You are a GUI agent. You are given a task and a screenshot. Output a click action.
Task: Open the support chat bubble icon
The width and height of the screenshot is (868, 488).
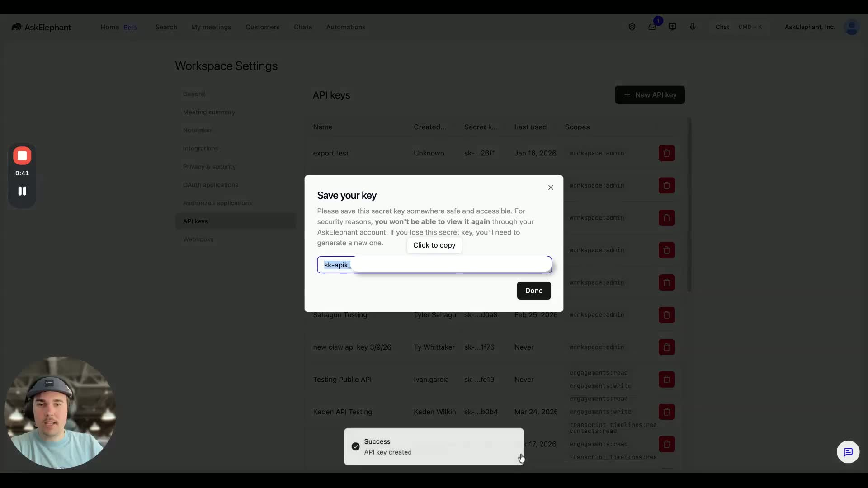tap(848, 452)
